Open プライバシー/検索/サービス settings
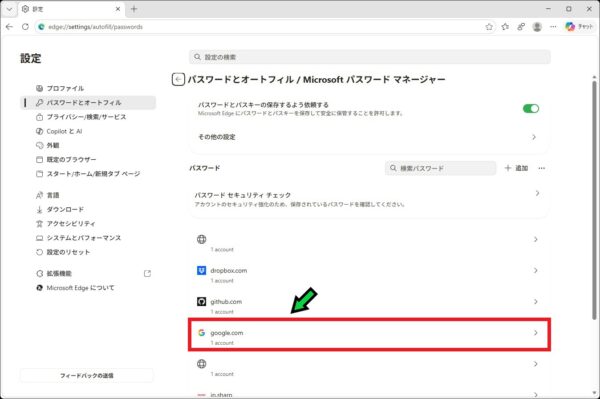 click(x=88, y=117)
